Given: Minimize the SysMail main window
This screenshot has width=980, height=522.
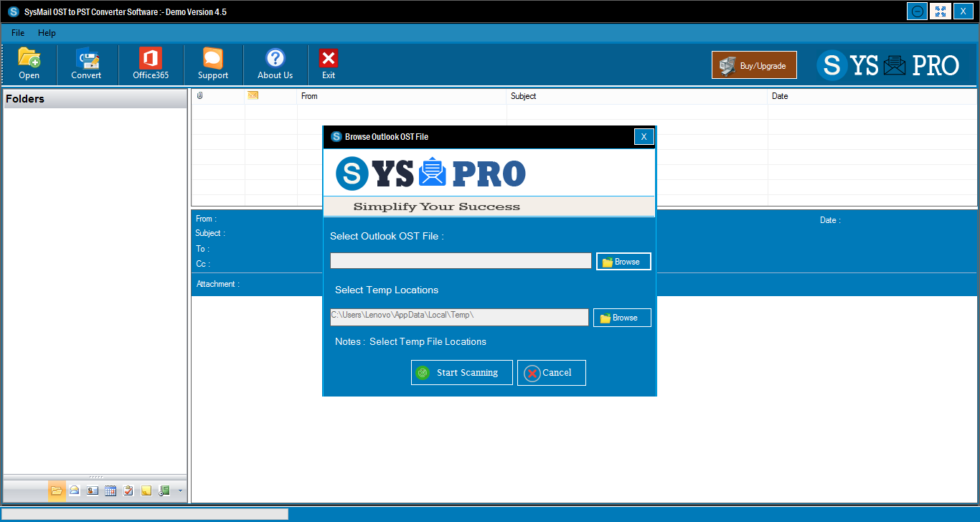Looking at the screenshot, I should click(917, 11).
